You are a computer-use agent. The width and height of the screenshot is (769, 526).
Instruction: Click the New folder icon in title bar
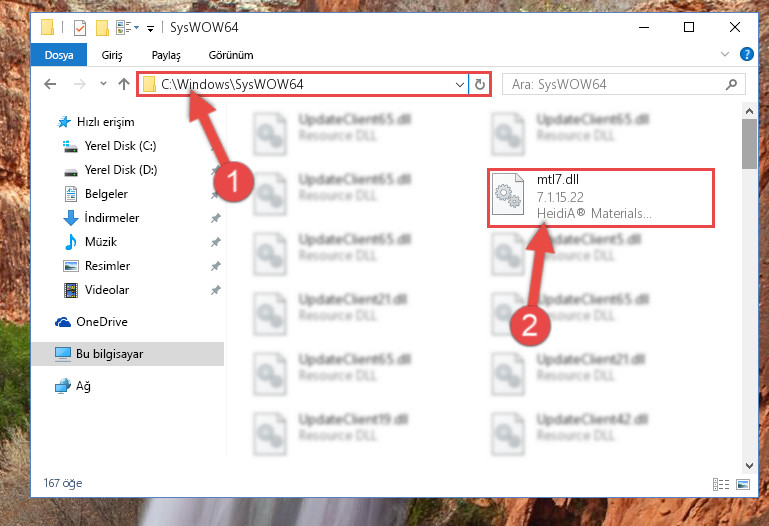pos(102,28)
